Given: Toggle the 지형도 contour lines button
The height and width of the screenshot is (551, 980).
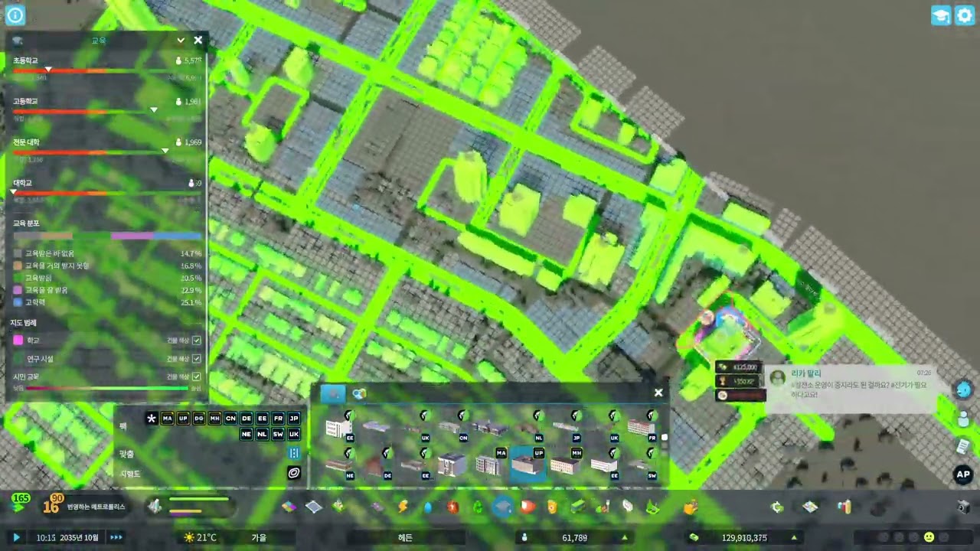Looking at the screenshot, I should coord(294,474).
